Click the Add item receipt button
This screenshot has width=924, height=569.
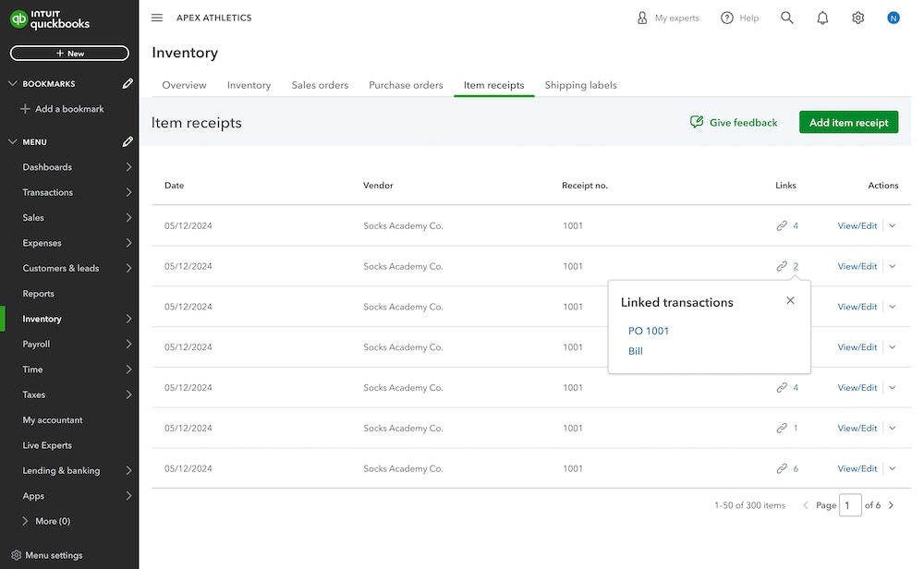[848, 121]
